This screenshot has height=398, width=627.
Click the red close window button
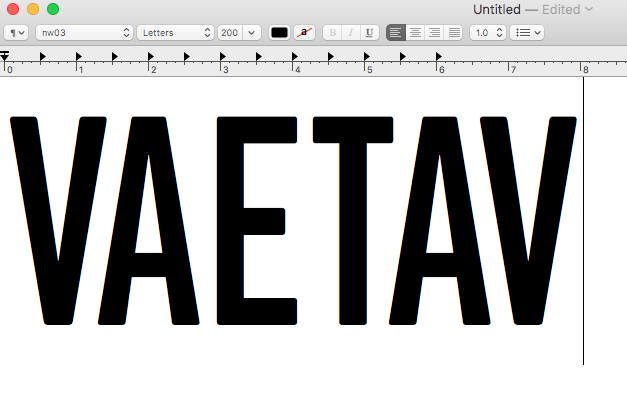click(13, 9)
